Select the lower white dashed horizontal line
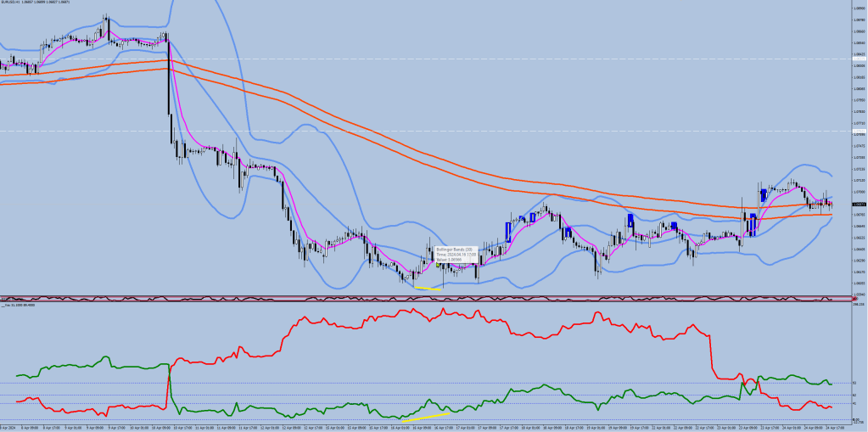868x432 pixels. pos(509,131)
